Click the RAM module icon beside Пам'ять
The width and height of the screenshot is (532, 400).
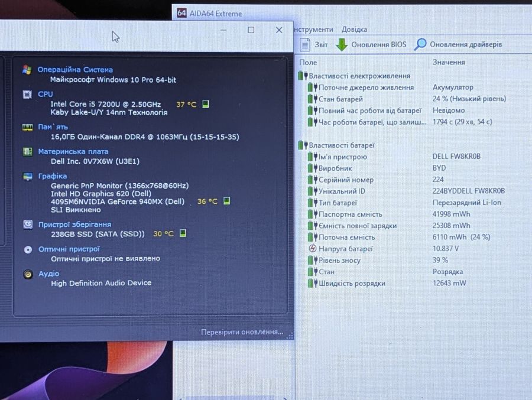(x=27, y=127)
